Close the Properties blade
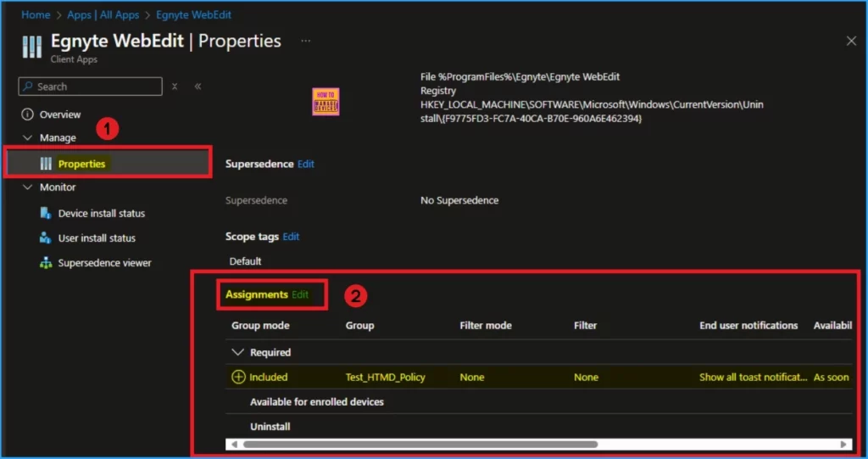 (851, 41)
